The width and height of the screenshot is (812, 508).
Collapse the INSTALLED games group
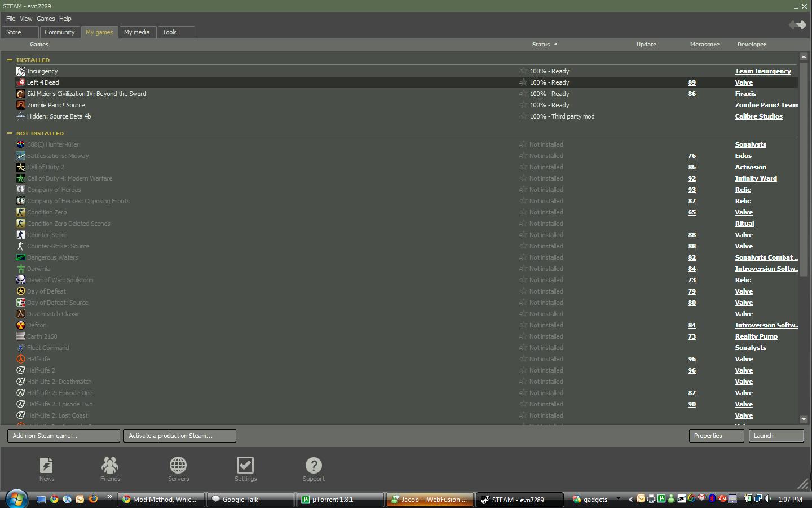tap(10, 59)
